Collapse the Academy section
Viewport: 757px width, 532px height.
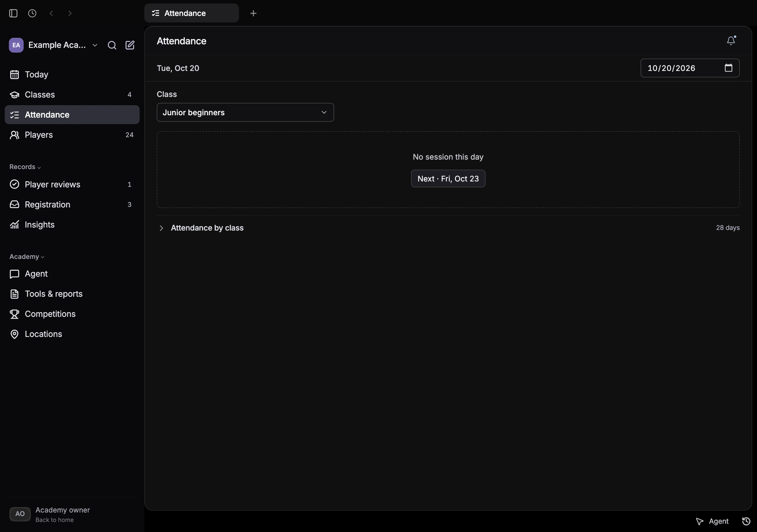click(27, 257)
